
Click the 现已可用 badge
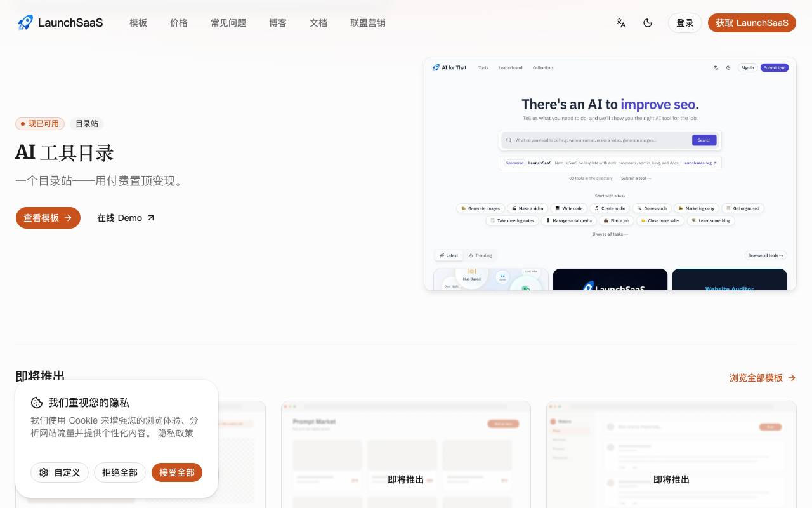(x=40, y=124)
